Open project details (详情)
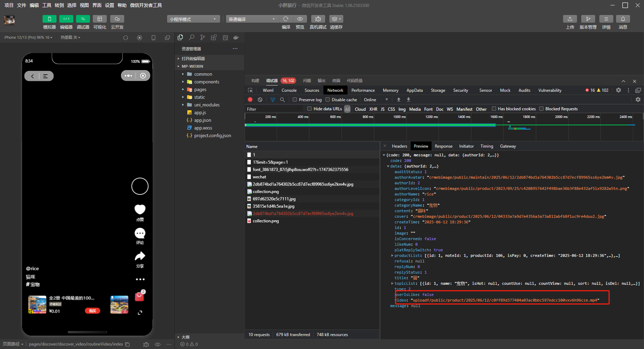Image resolution: width=644 pixels, height=349 pixels. tap(606, 19)
